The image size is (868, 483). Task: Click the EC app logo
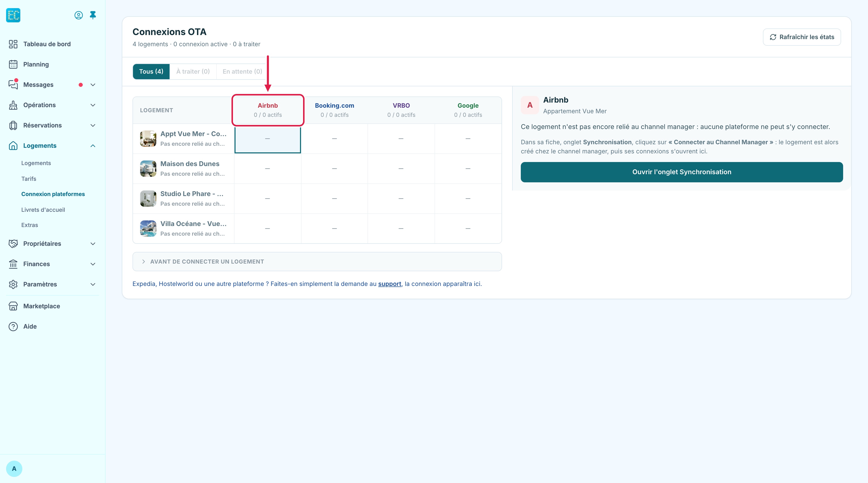coord(13,15)
